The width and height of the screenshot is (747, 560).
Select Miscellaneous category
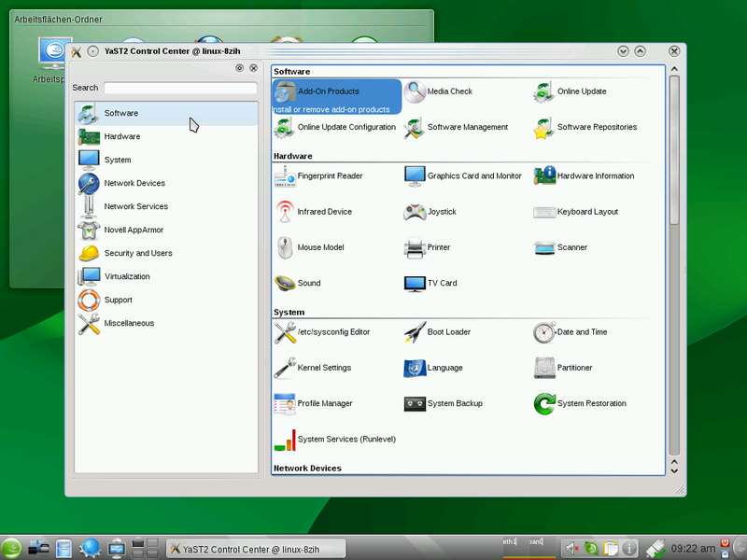pos(166,323)
